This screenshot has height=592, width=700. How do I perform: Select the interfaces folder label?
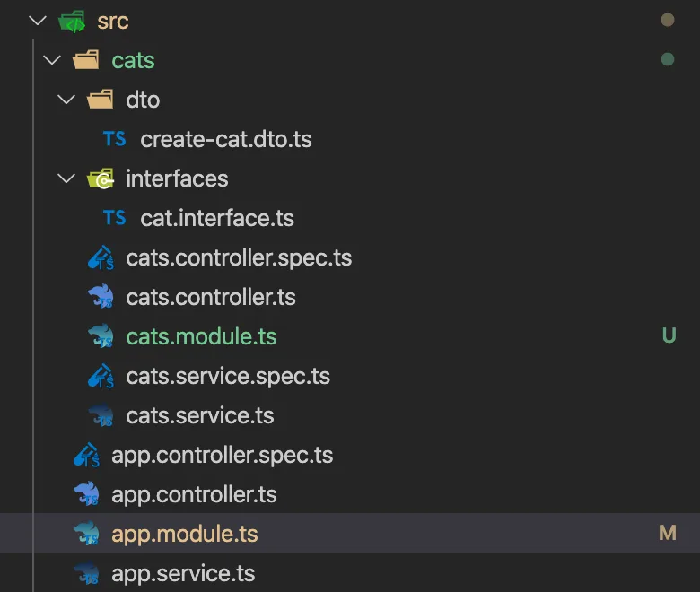pyautogui.click(x=177, y=178)
